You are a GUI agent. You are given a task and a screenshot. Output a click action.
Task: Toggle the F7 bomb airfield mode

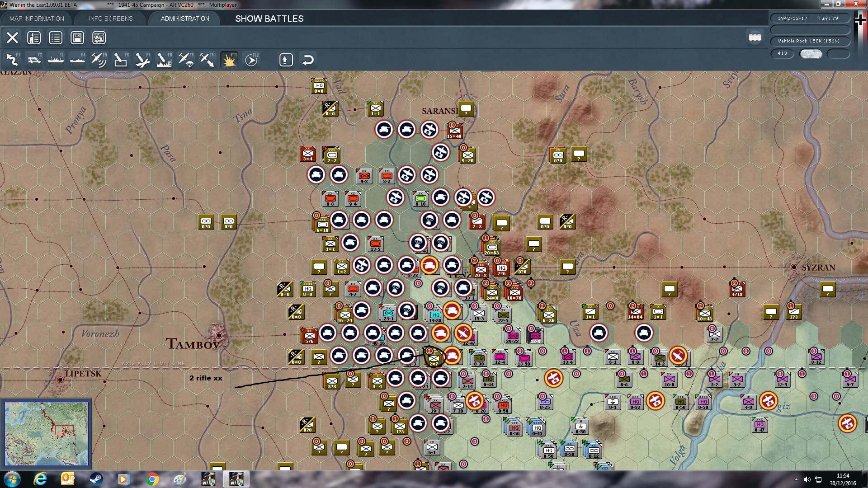[142, 60]
